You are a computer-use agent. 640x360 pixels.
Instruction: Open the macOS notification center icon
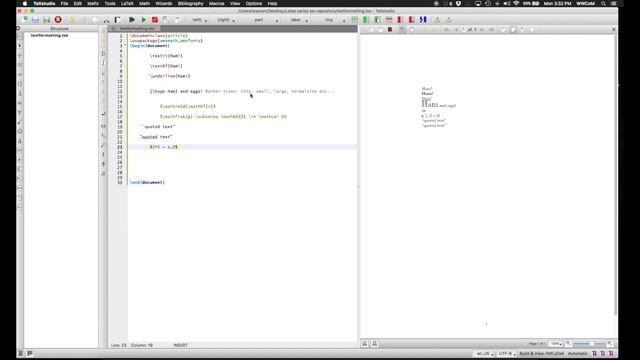pyautogui.click(x=613, y=3)
